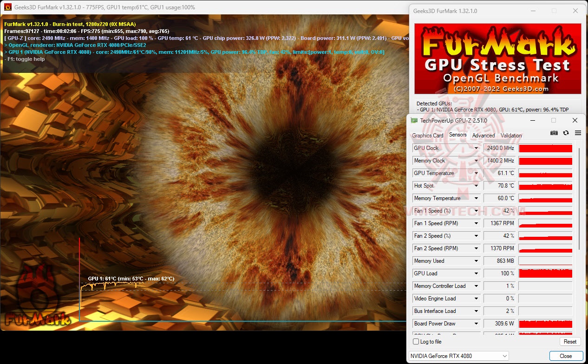Click the 1367 RPM Fan 1 value

coord(500,223)
